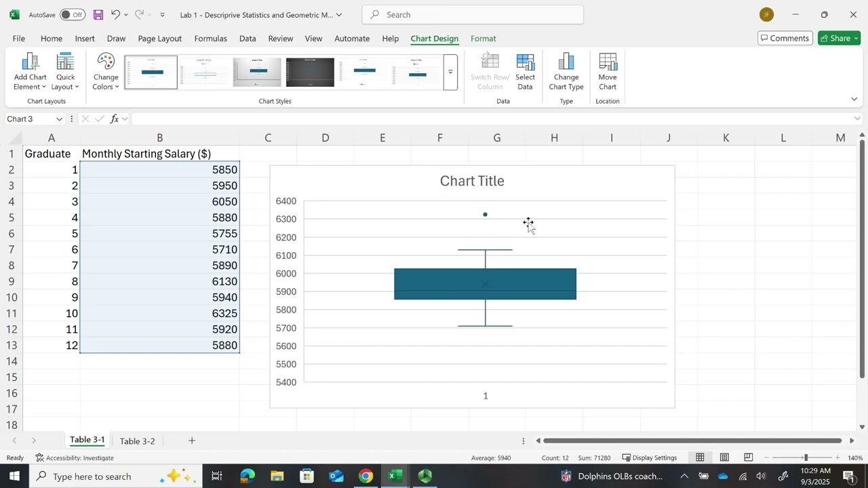868x488 pixels.
Task: Toggle the AutoSave switch
Action: tap(72, 14)
